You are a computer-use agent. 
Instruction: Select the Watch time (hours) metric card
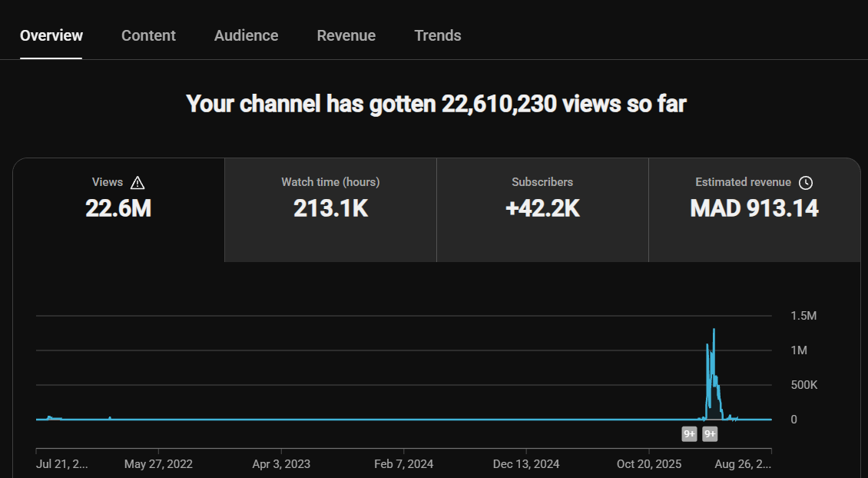[330, 210]
